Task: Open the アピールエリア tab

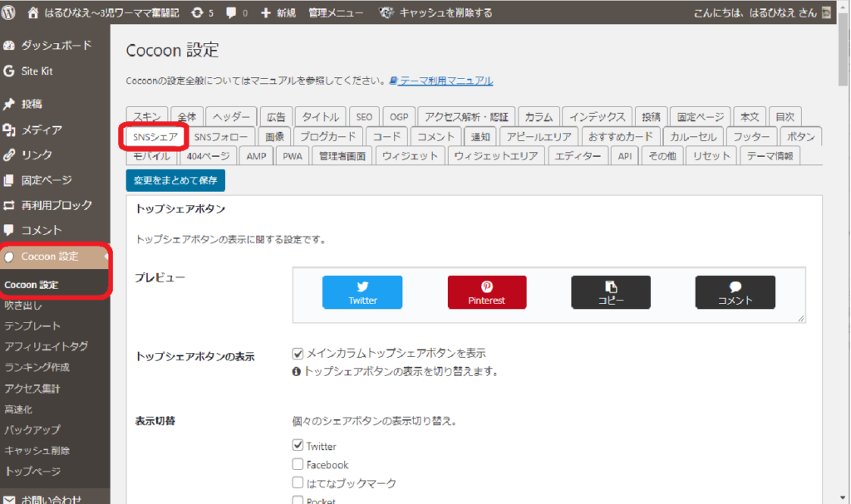Action: (539, 137)
